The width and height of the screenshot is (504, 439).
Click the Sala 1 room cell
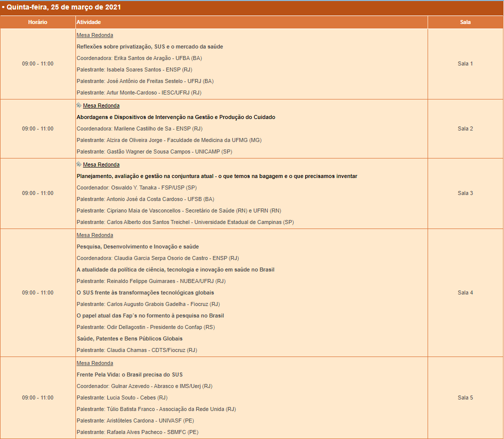466,63
